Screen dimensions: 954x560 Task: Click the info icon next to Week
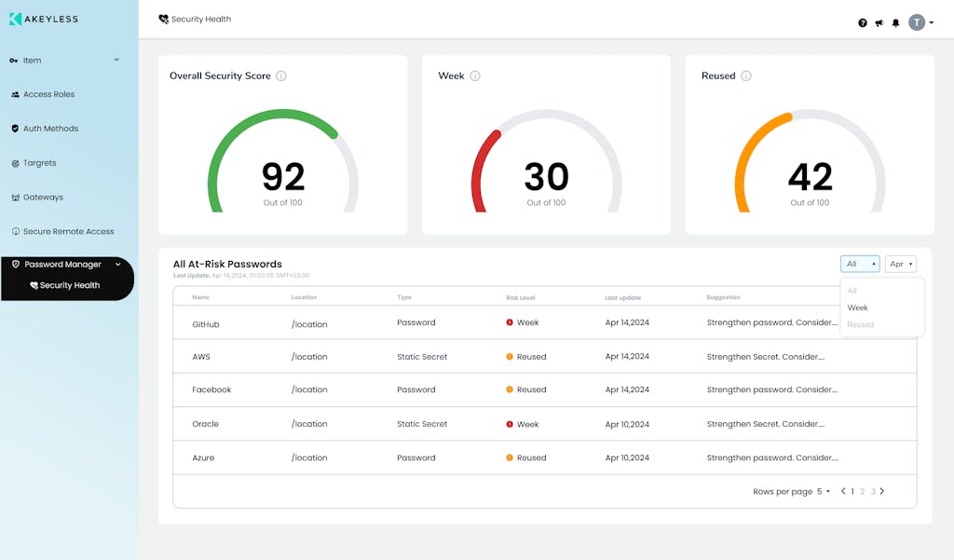point(475,76)
